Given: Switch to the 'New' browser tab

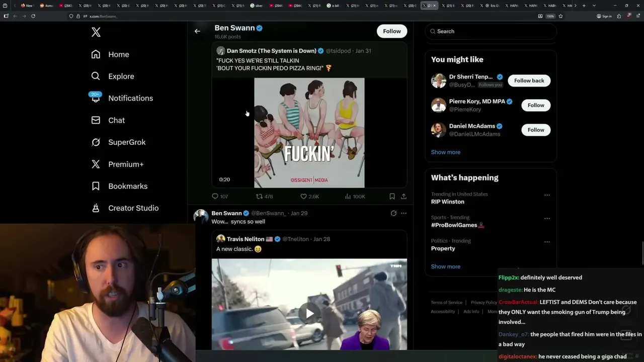Looking at the screenshot, I should 27,6.
